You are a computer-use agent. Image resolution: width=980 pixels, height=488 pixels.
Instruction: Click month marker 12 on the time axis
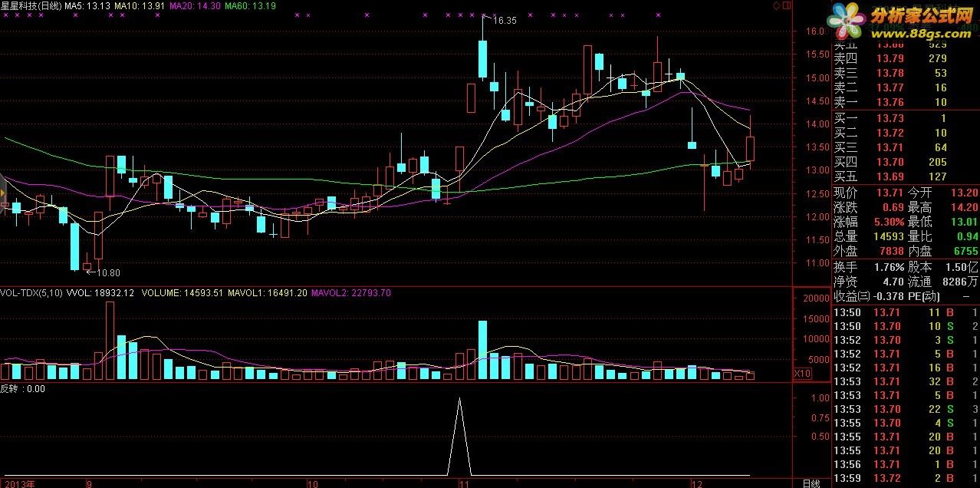click(696, 483)
